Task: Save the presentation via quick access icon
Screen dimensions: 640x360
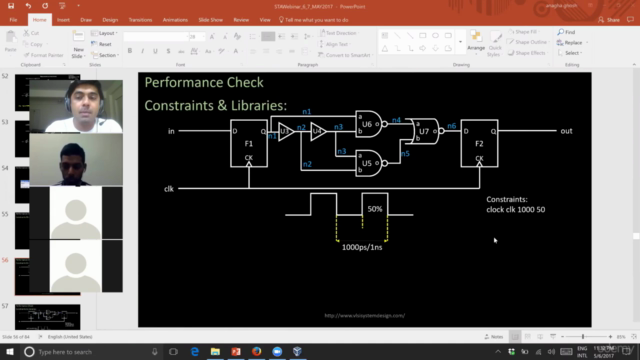Action: click(x=11, y=6)
